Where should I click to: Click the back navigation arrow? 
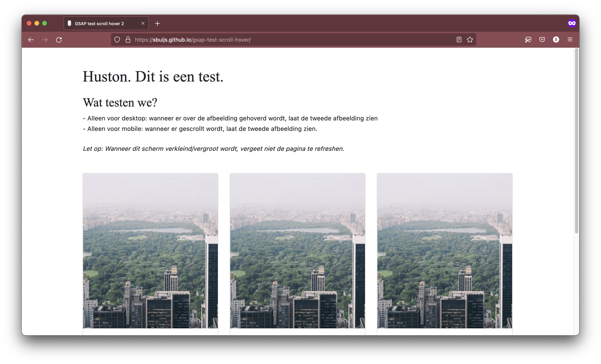tap(31, 39)
